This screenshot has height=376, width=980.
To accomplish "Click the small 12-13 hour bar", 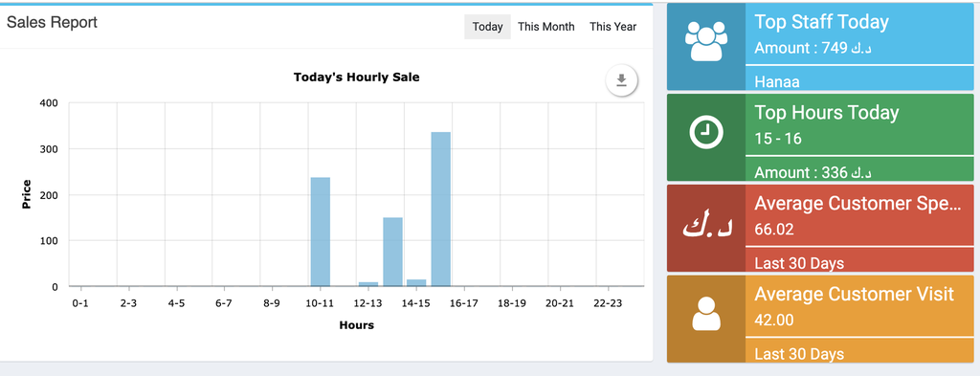I will 368,284.
